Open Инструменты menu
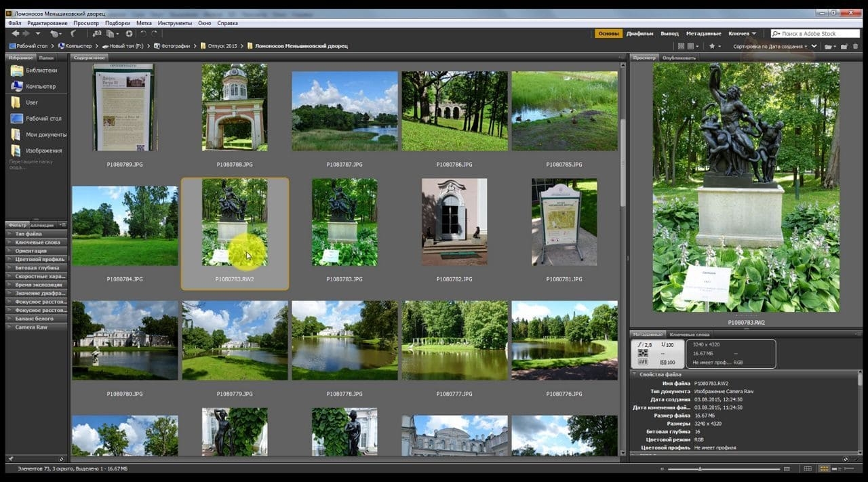 pyautogui.click(x=175, y=23)
